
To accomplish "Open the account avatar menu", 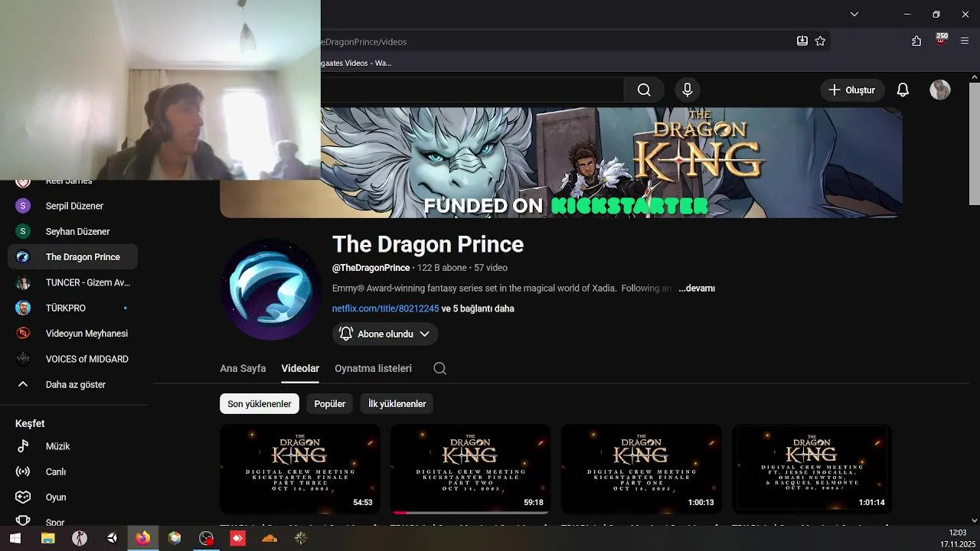I will point(940,90).
